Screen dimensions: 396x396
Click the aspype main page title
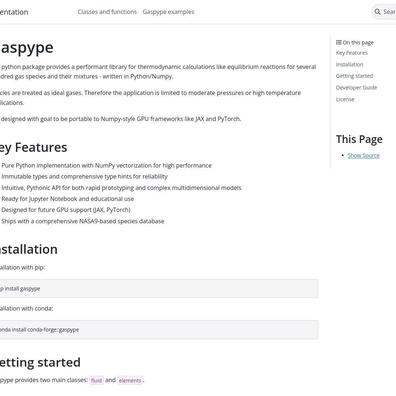coord(27,48)
